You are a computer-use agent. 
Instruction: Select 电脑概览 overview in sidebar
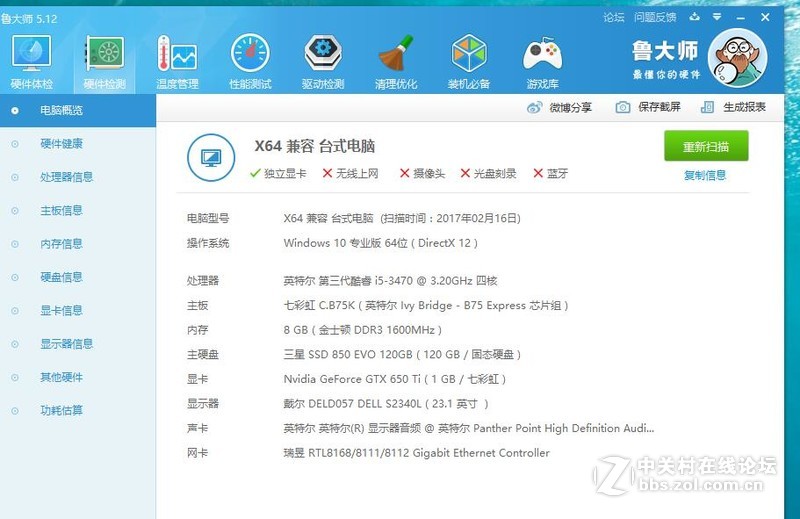(x=78, y=110)
